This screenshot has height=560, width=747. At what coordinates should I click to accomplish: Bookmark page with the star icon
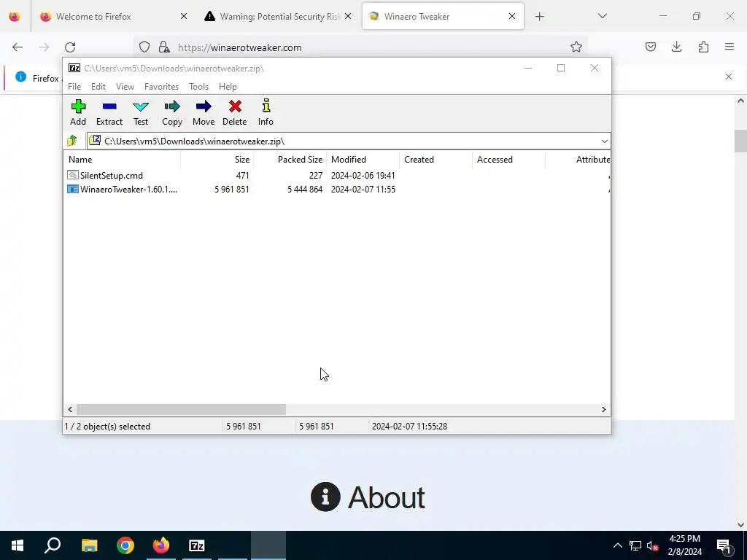pyautogui.click(x=576, y=47)
